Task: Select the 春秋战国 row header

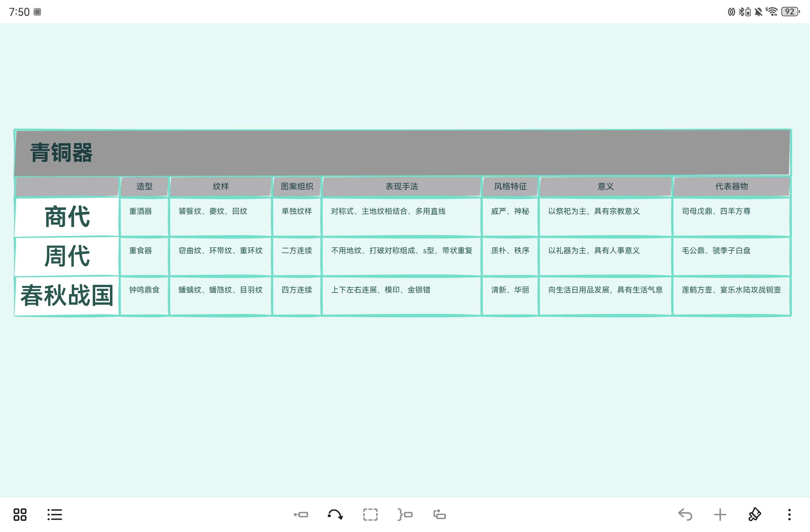Action: point(67,295)
